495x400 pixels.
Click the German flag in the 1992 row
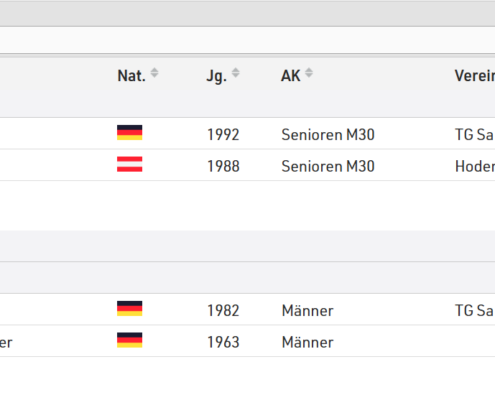[130, 133]
